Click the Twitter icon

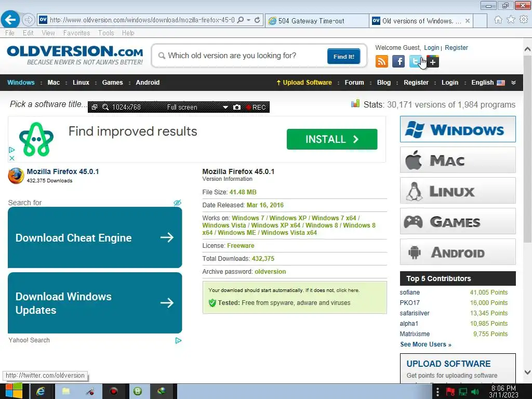415,61
